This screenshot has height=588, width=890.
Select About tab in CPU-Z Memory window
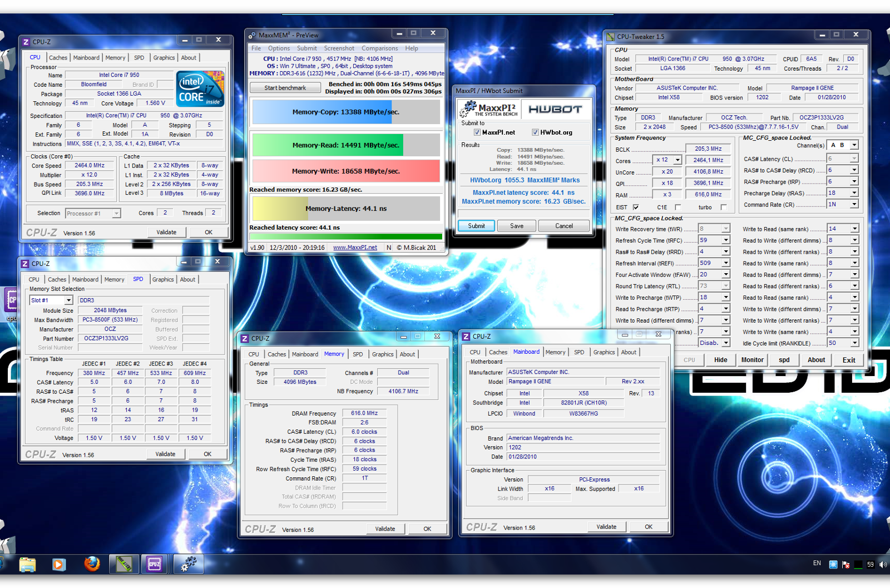(x=407, y=354)
